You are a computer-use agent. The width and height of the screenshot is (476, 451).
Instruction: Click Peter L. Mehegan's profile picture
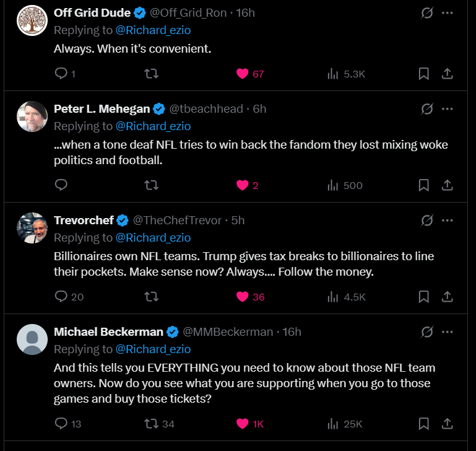[32, 116]
